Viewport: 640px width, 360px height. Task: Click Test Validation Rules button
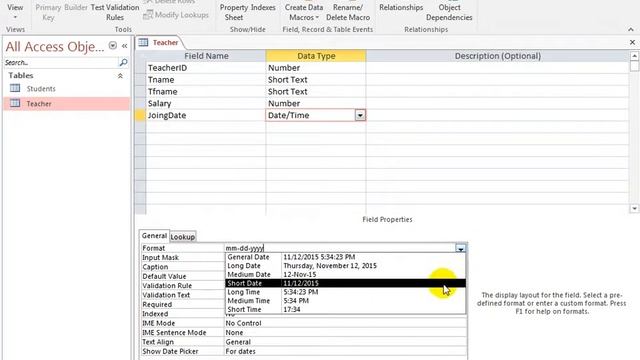pos(115,12)
